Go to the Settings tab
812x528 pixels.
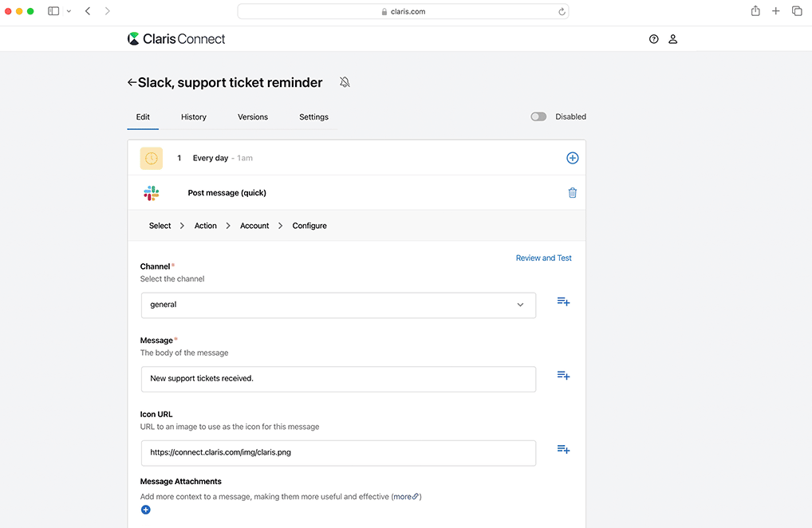pyautogui.click(x=313, y=116)
